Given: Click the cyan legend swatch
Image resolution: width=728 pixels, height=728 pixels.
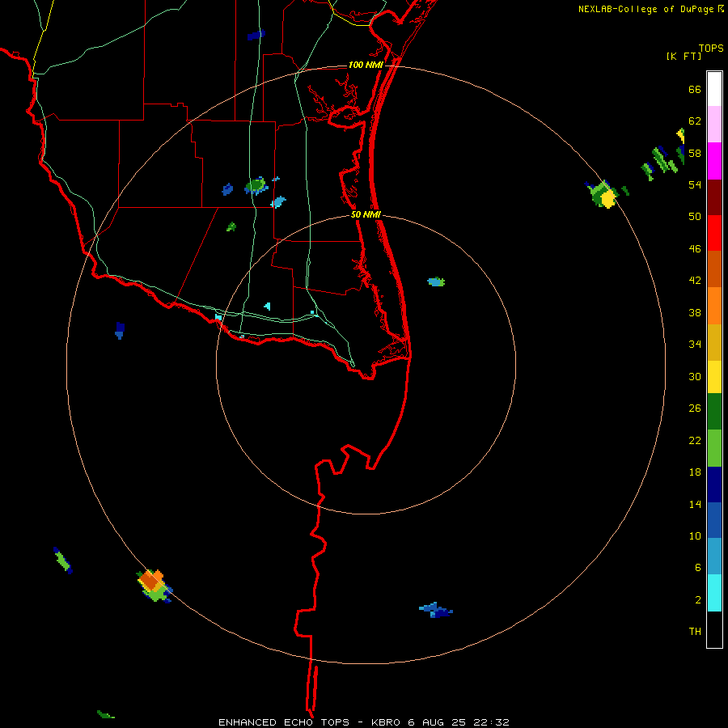Looking at the screenshot, I should click(714, 593).
